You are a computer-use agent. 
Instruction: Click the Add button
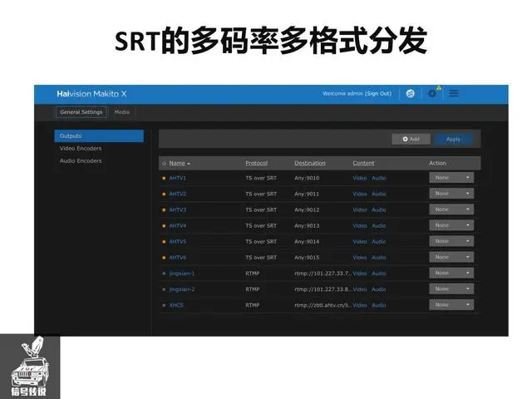(x=411, y=139)
